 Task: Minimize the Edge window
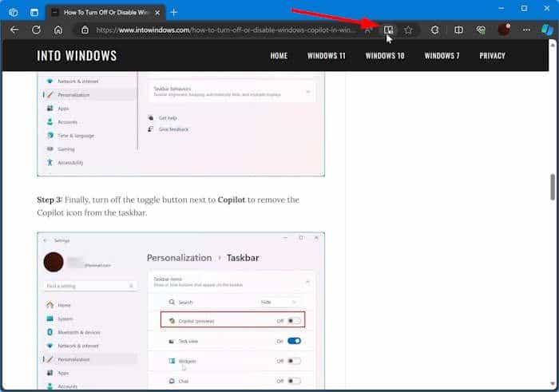(502, 8)
